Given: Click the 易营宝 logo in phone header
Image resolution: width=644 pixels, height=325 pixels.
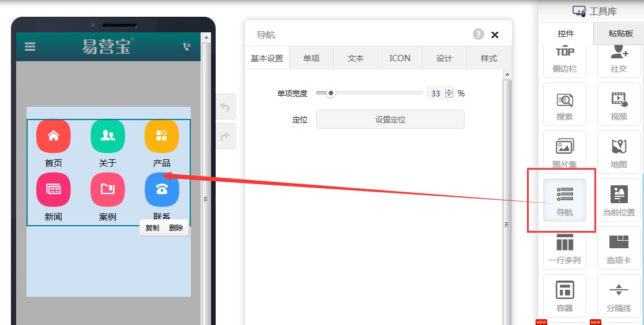Looking at the screenshot, I should 108,46.
